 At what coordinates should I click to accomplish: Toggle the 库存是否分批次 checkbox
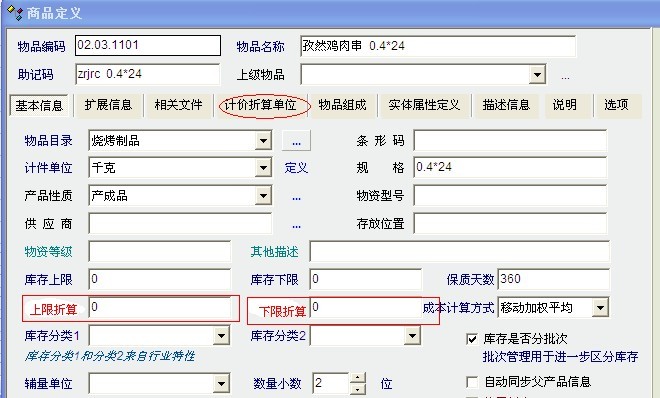pos(472,339)
